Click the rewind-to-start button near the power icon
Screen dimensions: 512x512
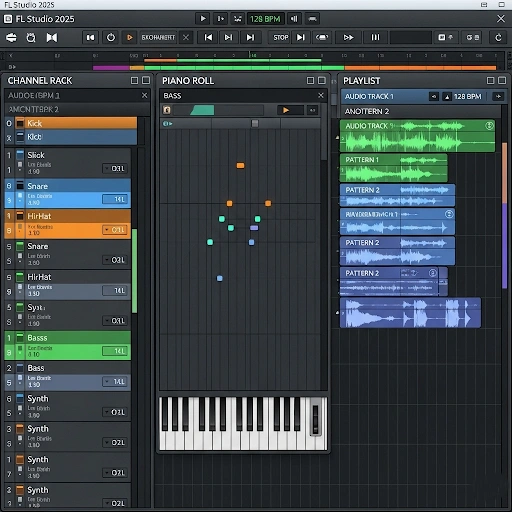[x=90, y=37]
